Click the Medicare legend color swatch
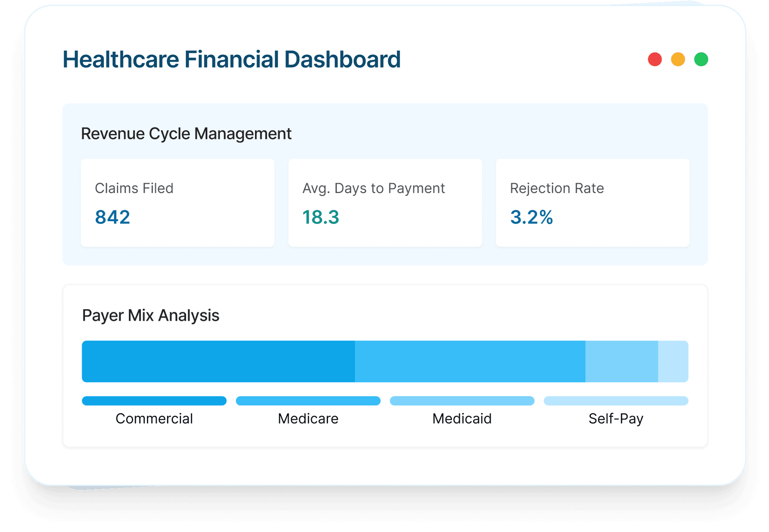The image size is (769, 532). point(308,401)
